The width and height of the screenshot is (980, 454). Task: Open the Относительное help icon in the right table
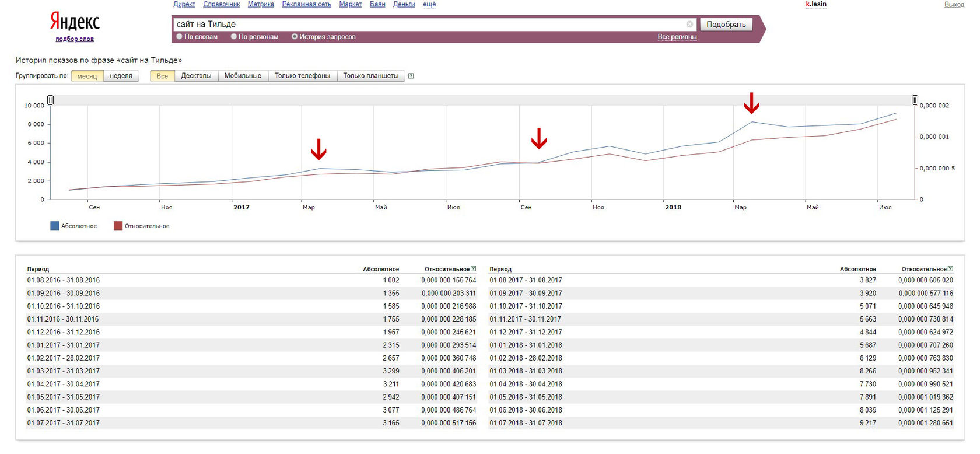click(x=950, y=269)
